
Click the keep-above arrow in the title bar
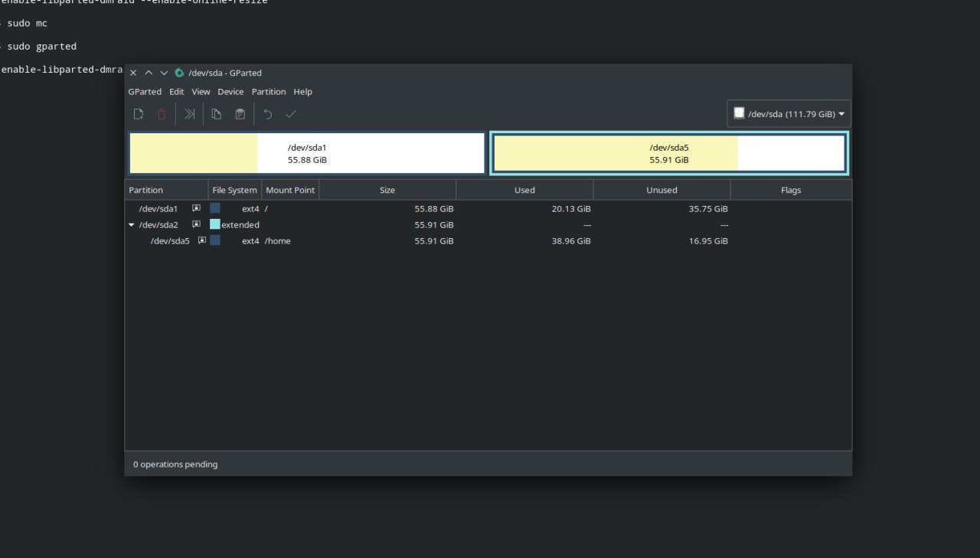149,73
